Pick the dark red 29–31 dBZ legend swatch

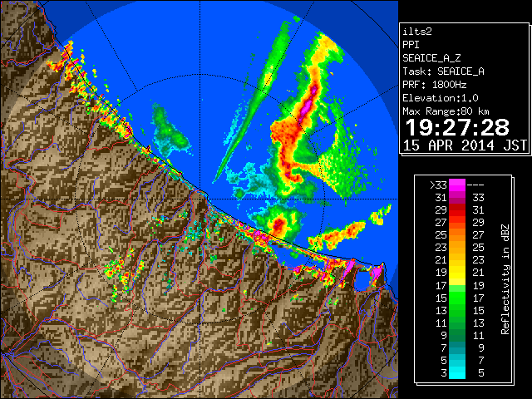coord(457,210)
